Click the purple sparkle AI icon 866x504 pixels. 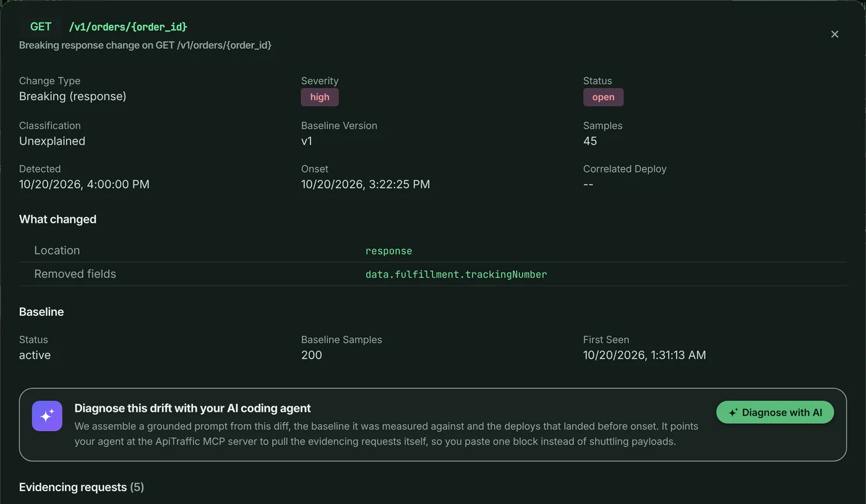[x=47, y=416]
